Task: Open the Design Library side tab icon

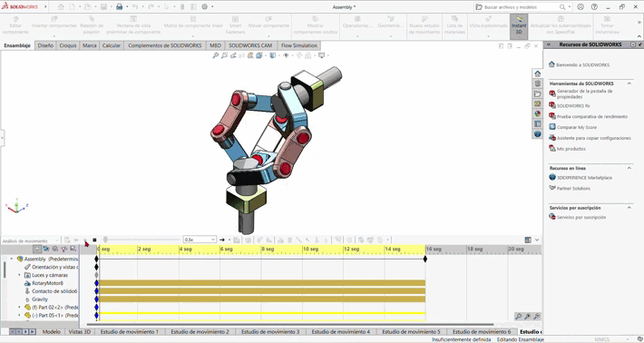Action: pos(537,83)
